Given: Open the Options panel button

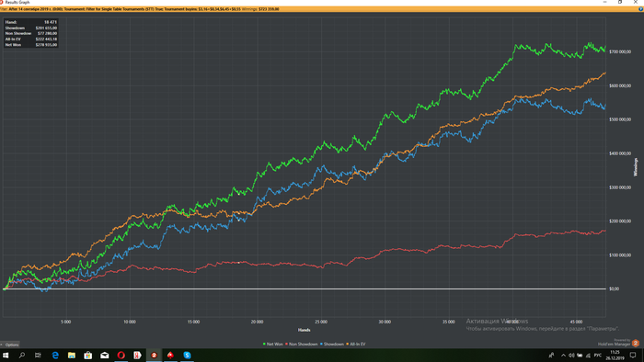Looking at the screenshot, I should [10, 345].
